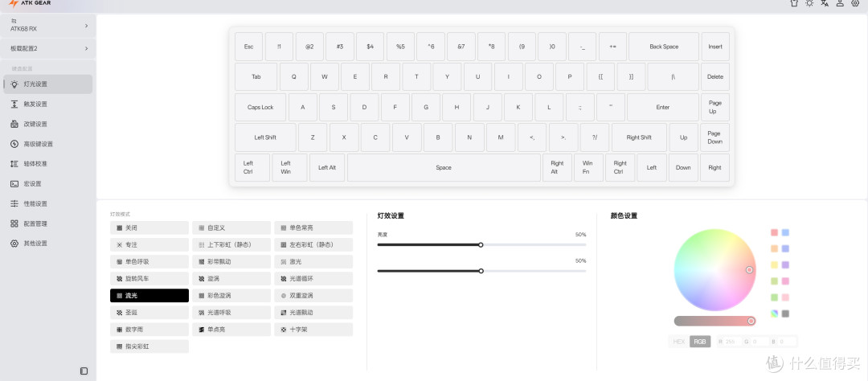Open 灯光设置 lighting settings menu
The height and width of the screenshot is (381, 868).
(47, 84)
